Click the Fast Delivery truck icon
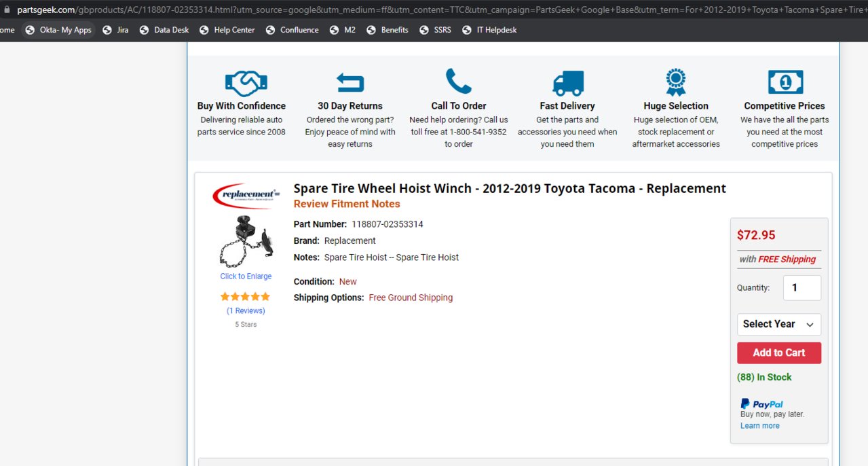This screenshot has width=868, height=466. (x=568, y=84)
